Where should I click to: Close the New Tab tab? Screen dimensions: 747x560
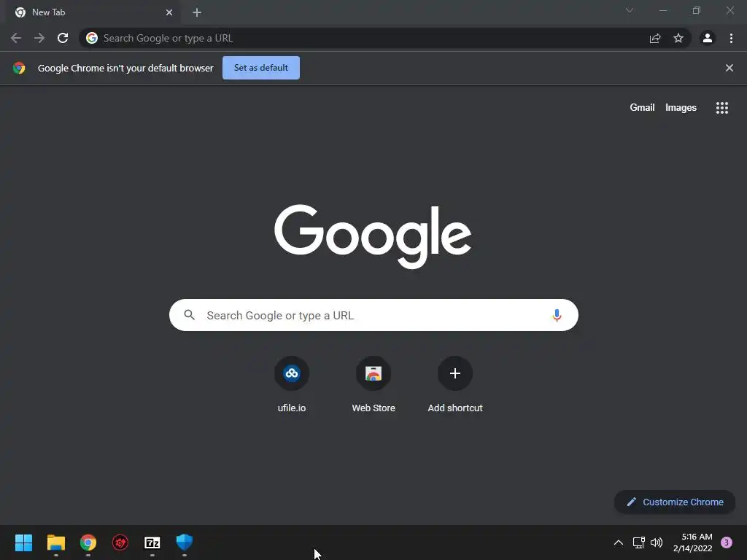click(x=169, y=12)
